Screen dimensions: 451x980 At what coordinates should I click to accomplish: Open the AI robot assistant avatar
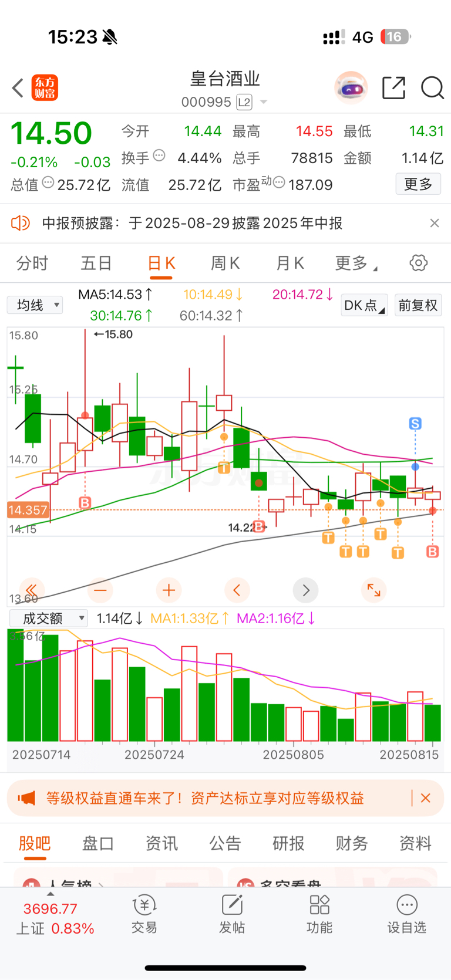click(x=351, y=88)
